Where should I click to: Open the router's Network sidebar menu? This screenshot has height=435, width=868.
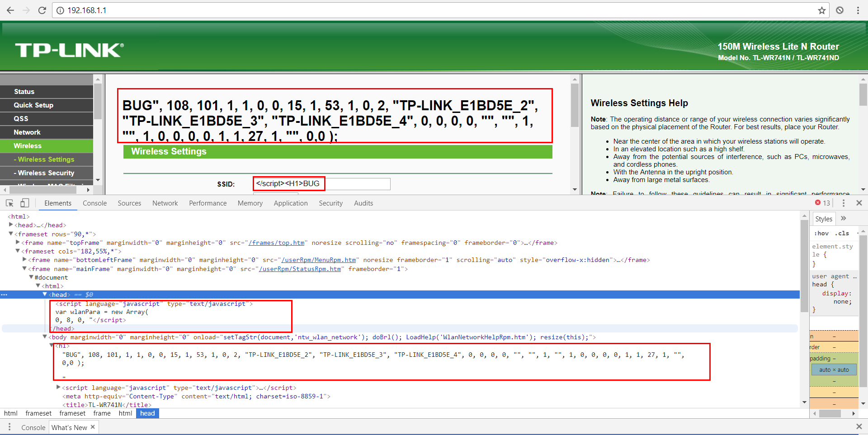click(47, 132)
